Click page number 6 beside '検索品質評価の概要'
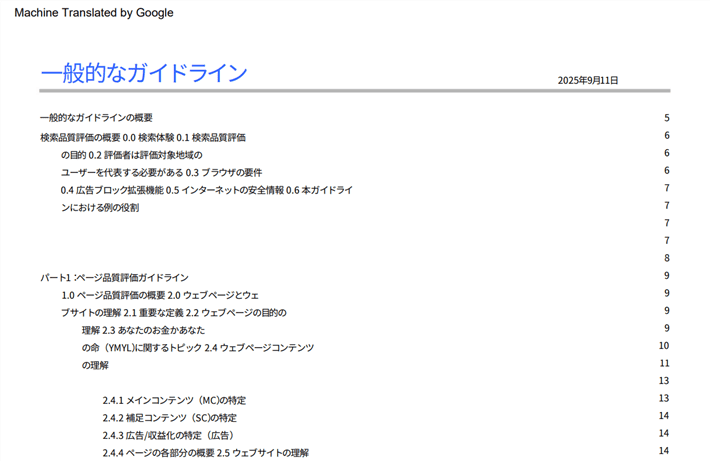The height and width of the screenshot is (462, 710). (667, 135)
